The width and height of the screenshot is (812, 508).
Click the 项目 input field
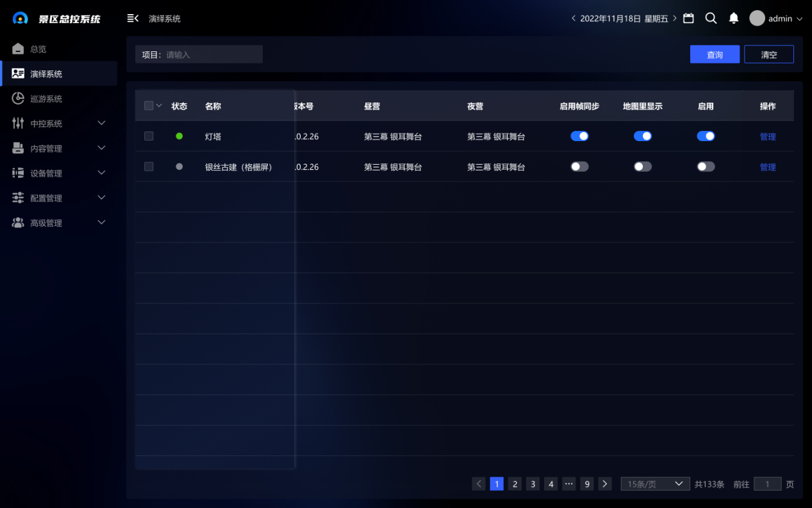coord(211,55)
